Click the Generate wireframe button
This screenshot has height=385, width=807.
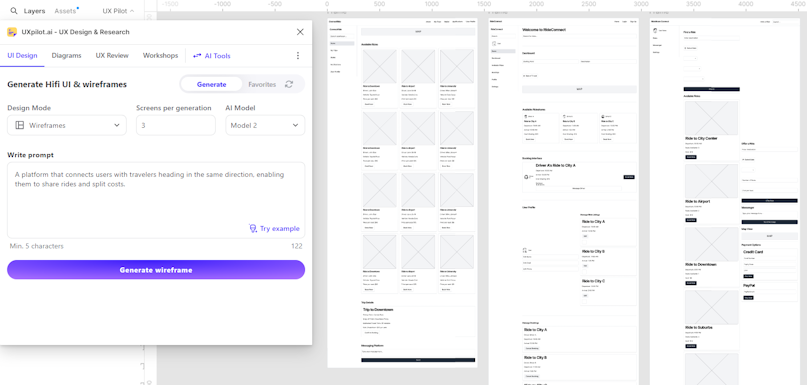tap(156, 270)
